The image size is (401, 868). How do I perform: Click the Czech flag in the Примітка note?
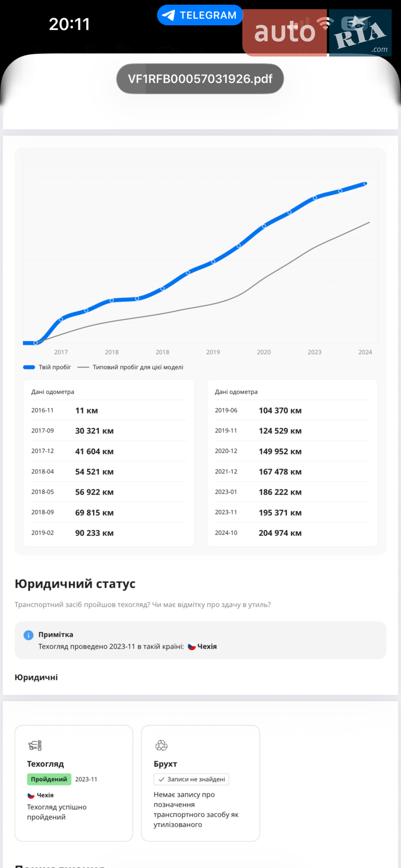192,647
